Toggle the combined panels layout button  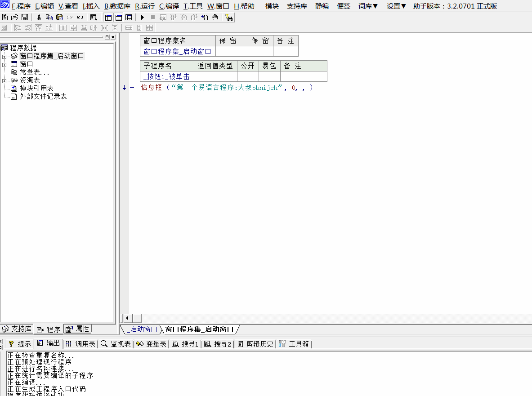pyautogui.click(x=129, y=17)
